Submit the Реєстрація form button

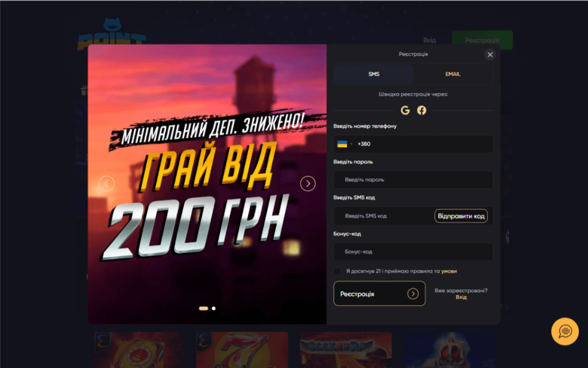(x=380, y=294)
